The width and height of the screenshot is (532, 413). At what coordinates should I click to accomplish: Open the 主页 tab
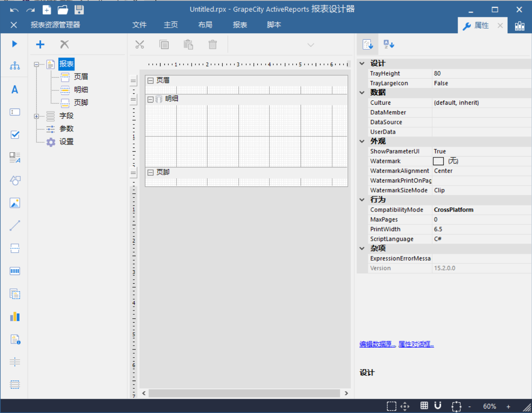point(171,25)
